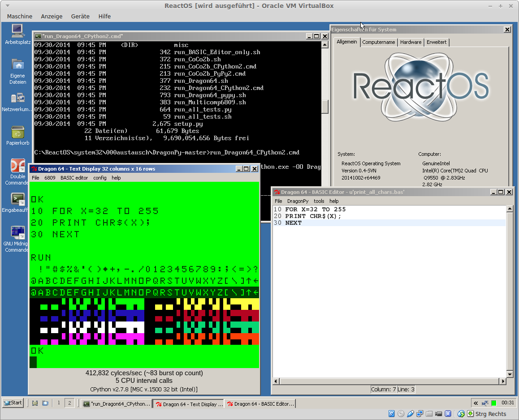Open BASIC editor menu in Text Display

[74, 178]
